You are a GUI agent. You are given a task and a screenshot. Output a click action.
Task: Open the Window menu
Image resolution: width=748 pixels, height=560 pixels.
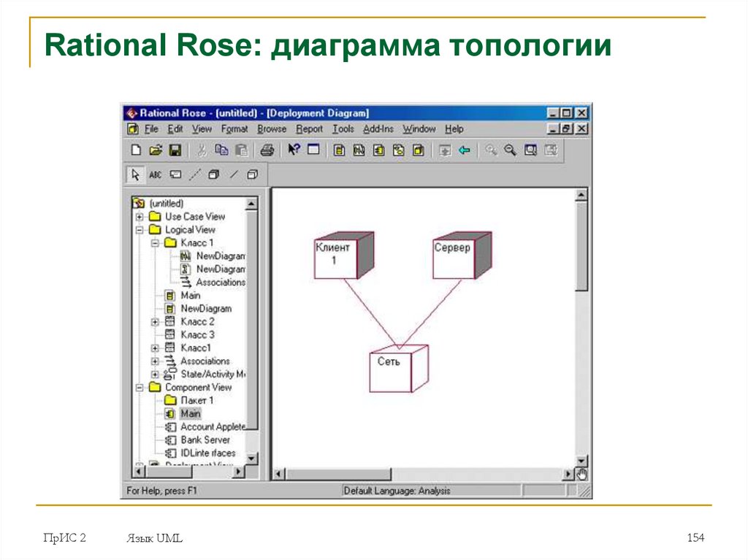click(419, 129)
